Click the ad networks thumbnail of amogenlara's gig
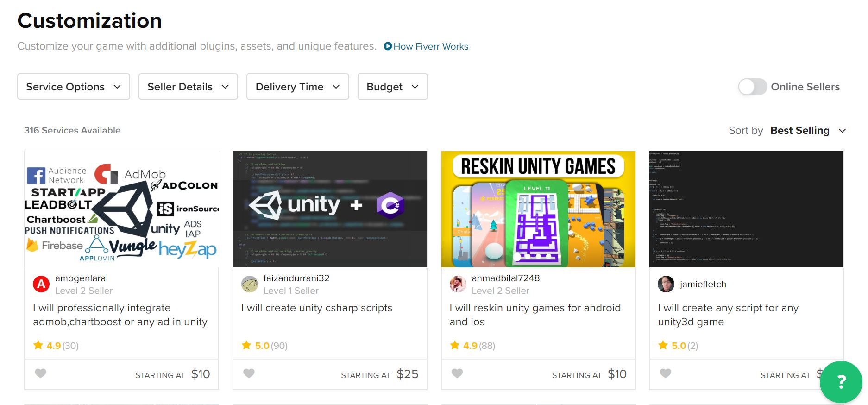Image resolution: width=868 pixels, height=405 pixels. click(121, 209)
